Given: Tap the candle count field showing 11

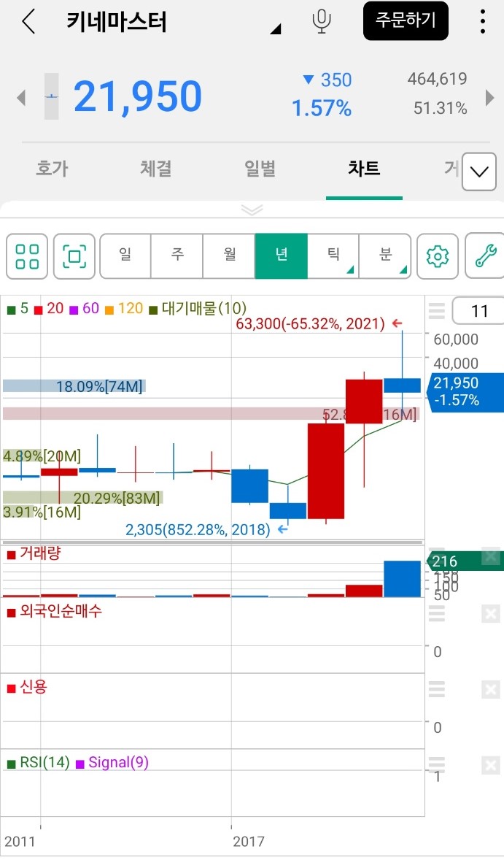Looking at the screenshot, I should pyautogui.click(x=478, y=311).
